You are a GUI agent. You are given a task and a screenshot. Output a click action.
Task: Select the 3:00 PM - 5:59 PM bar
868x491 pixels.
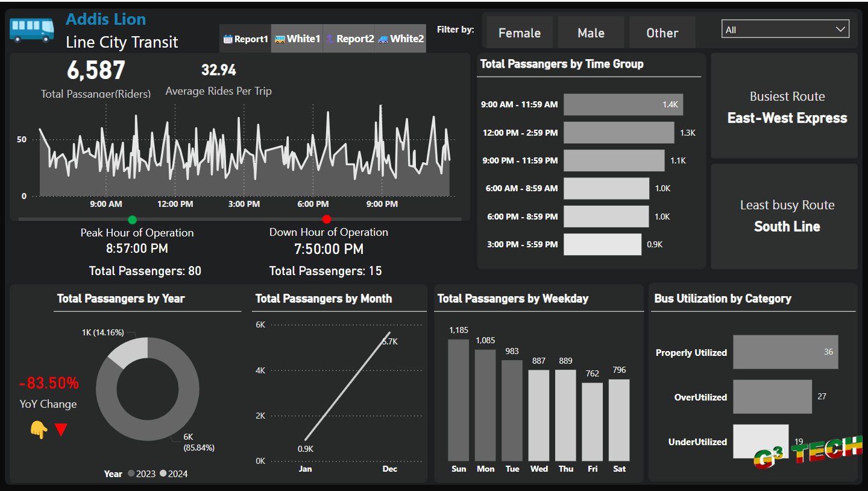tap(603, 244)
